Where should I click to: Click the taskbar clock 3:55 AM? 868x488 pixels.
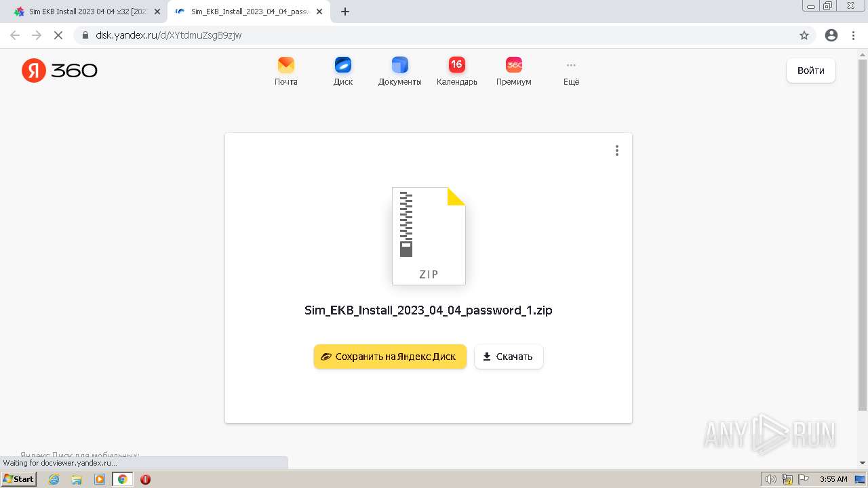(x=833, y=479)
